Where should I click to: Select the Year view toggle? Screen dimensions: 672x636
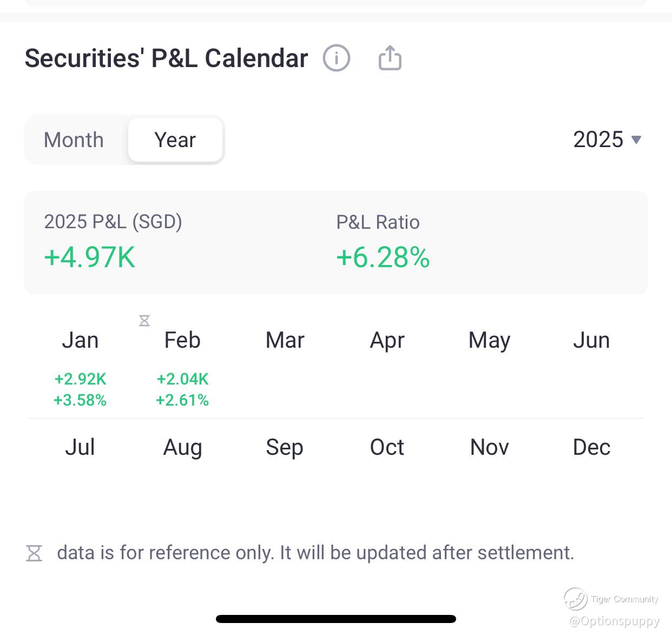coord(175,140)
